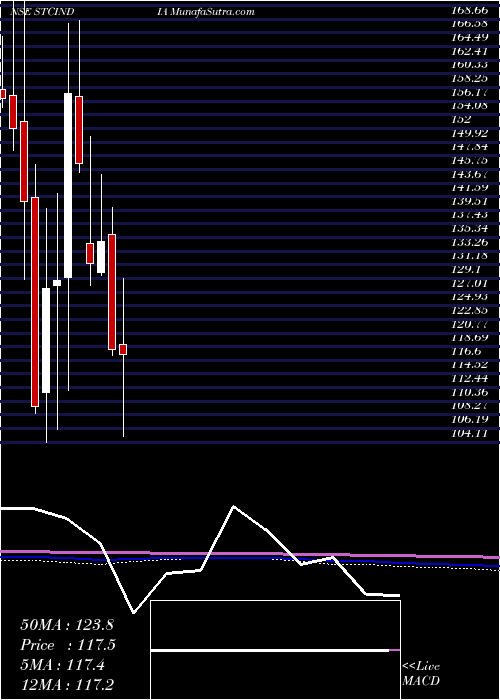The image size is (500, 700).
Task: Click the 12MA : 117.2 reading
Action: (69, 686)
